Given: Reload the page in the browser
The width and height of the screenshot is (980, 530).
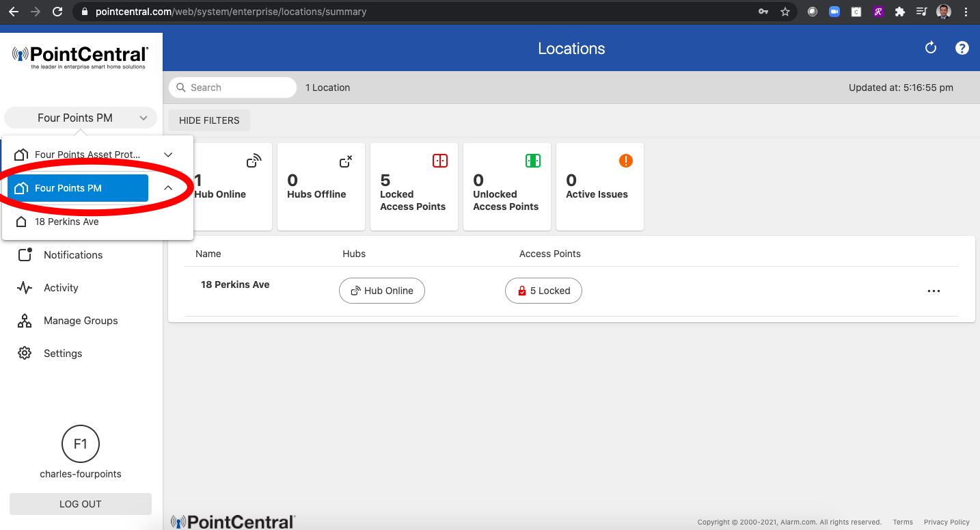Looking at the screenshot, I should (58, 12).
